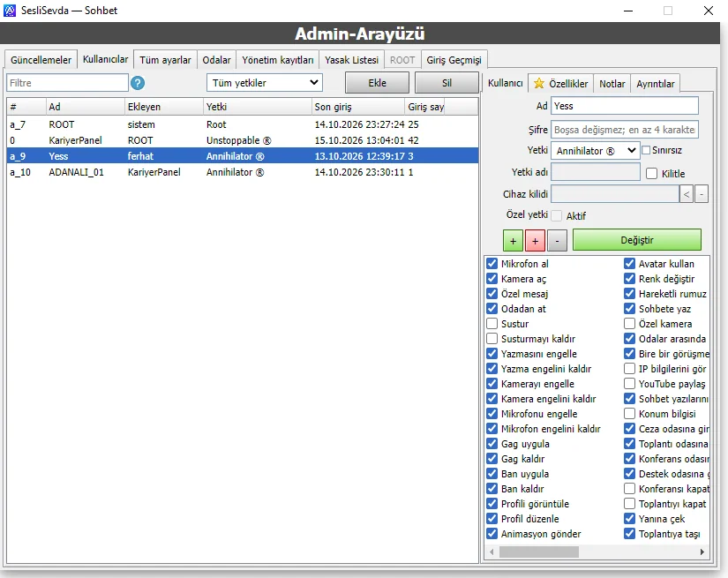Open the Odalar tab
Viewport: 728px width, 578px height.
click(x=216, y=60)
